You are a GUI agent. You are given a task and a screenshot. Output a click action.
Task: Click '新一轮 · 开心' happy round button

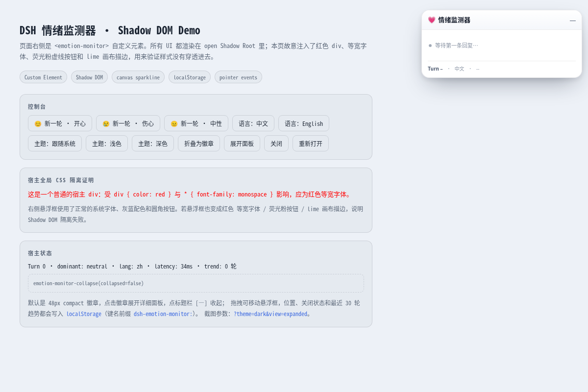[60, 123]
